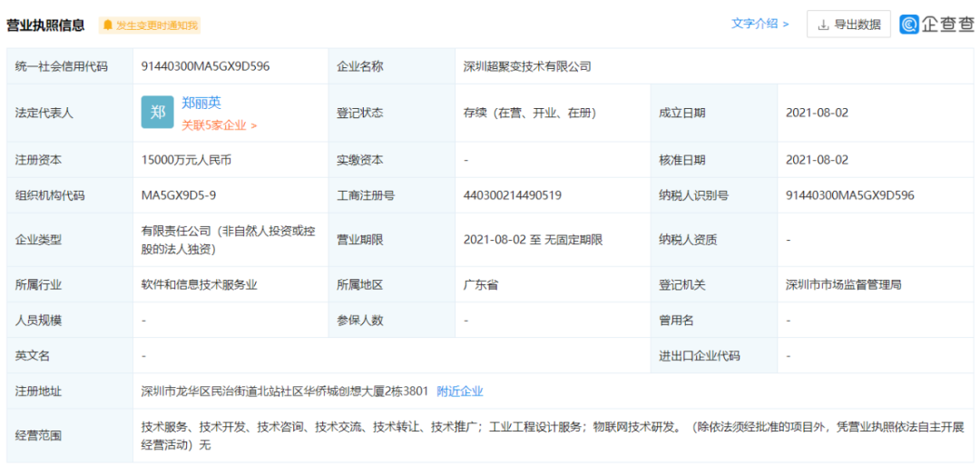The image size is (980, 466).
Task: Select company name 深圳超聚变技术有限公司
Action: click(x=527, y=66)
